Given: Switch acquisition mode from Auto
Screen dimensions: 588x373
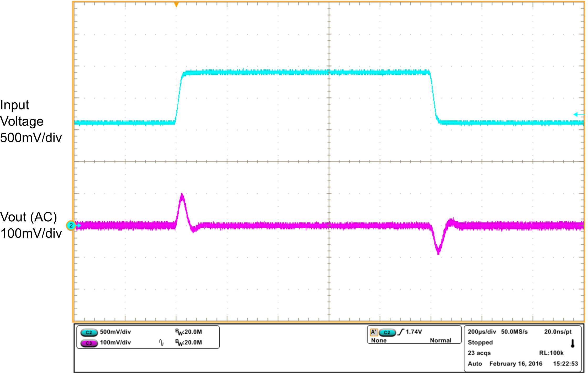Looking at the screenshot, I should (475, 364).
